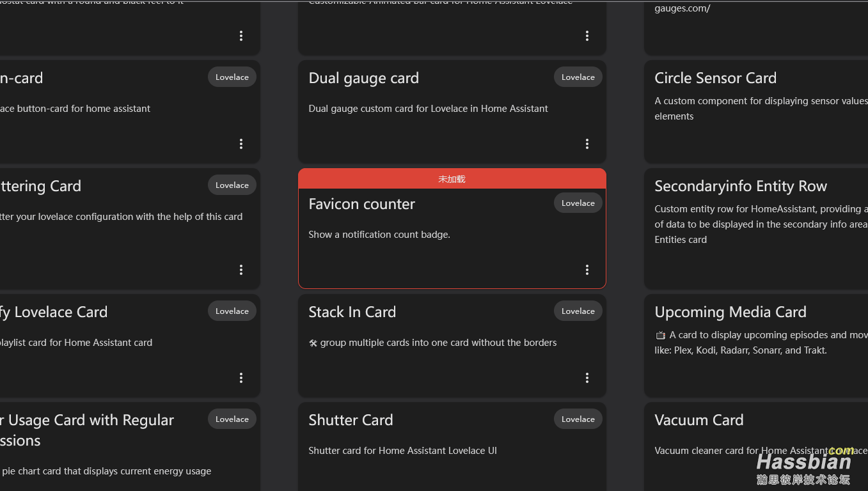The image size is (868, 491).
Task: Open the 'Stack In Card' title
Action: 352,312
